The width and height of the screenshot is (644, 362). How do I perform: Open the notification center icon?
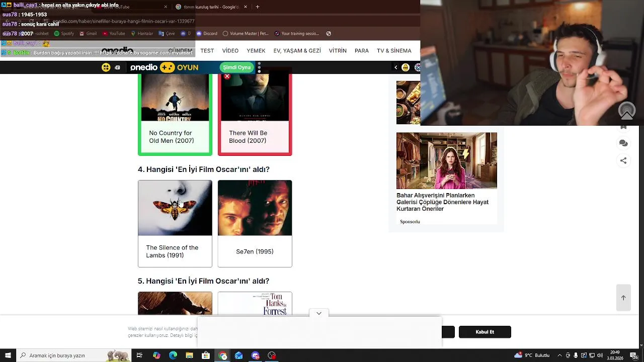(635, 355)
